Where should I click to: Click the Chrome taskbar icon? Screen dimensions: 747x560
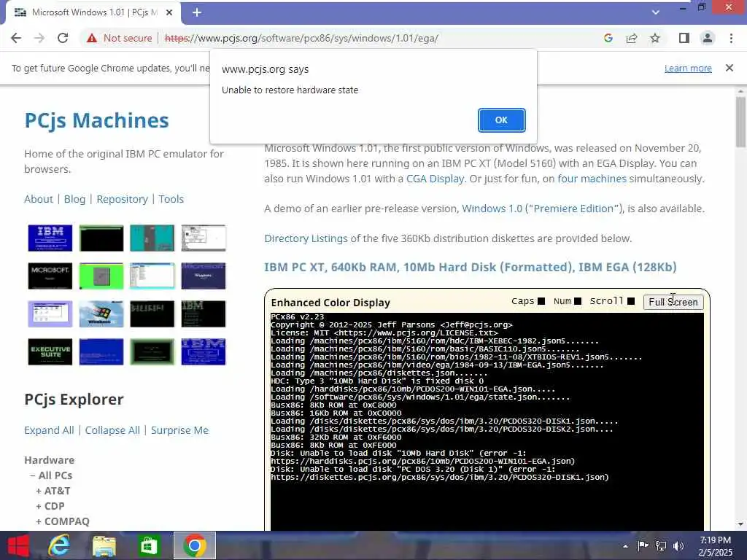click(194, 545)
